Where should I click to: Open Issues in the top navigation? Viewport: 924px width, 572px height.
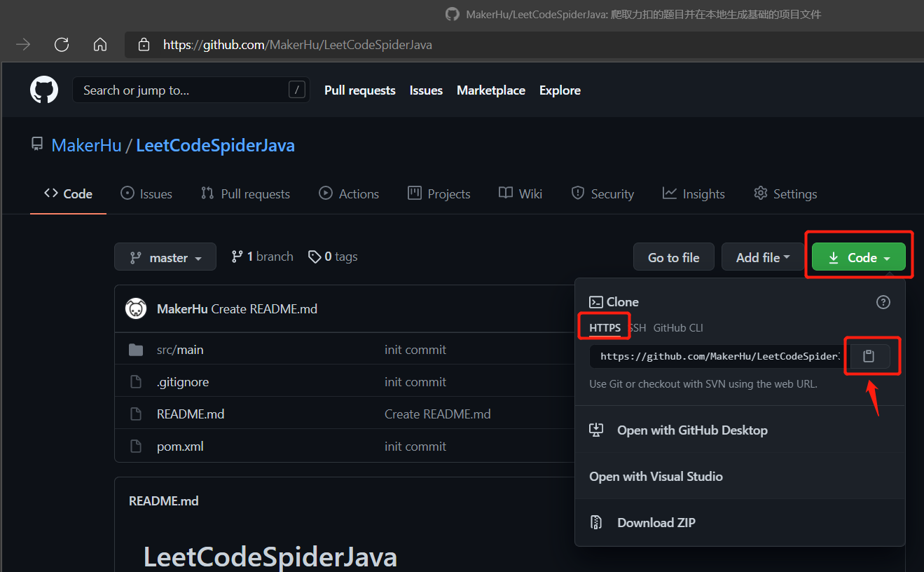pos(426,90)
